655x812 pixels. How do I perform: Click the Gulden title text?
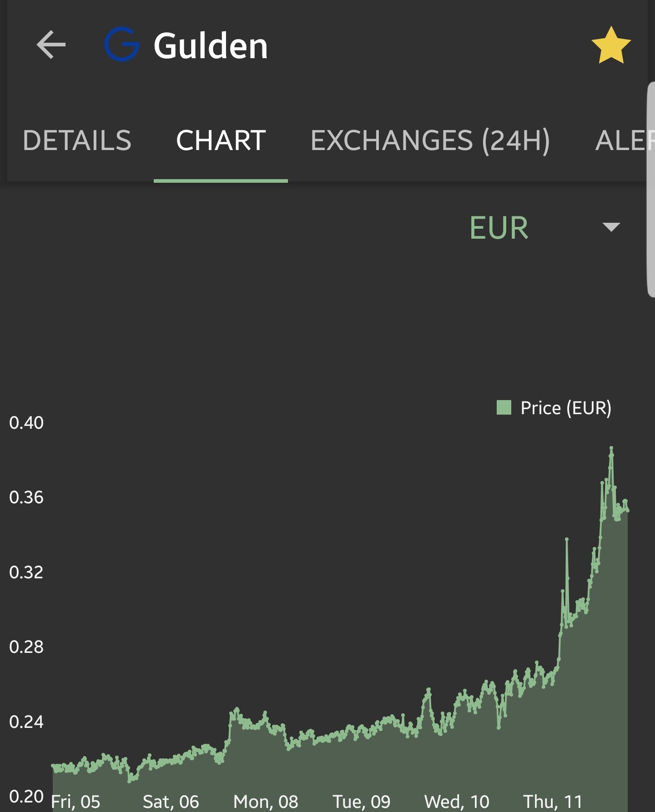pos(211,45)
